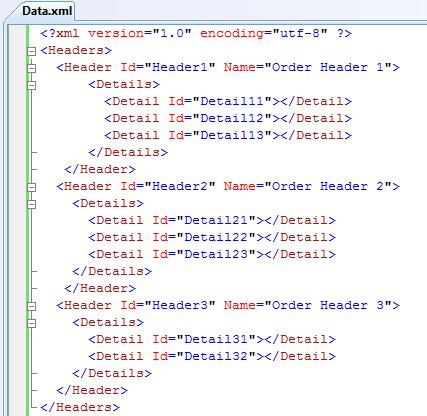Place cursor on Detail32 line
Viewport: 427px width, 416px height.
pyautogui.click(x=212, y=356)
